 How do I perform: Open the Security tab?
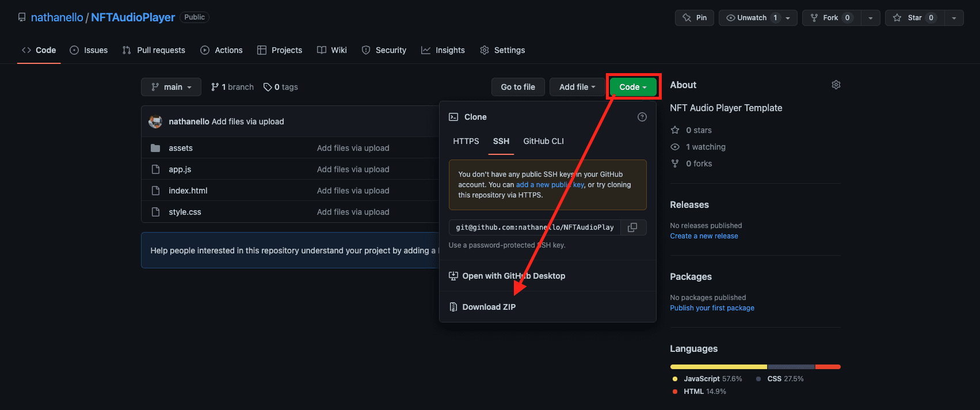point(384,50)
